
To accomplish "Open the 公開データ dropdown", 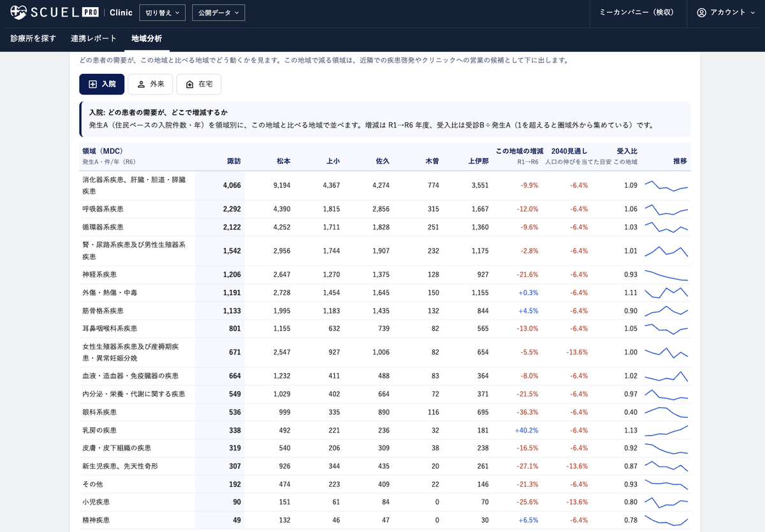I will (x=218, y=12).
